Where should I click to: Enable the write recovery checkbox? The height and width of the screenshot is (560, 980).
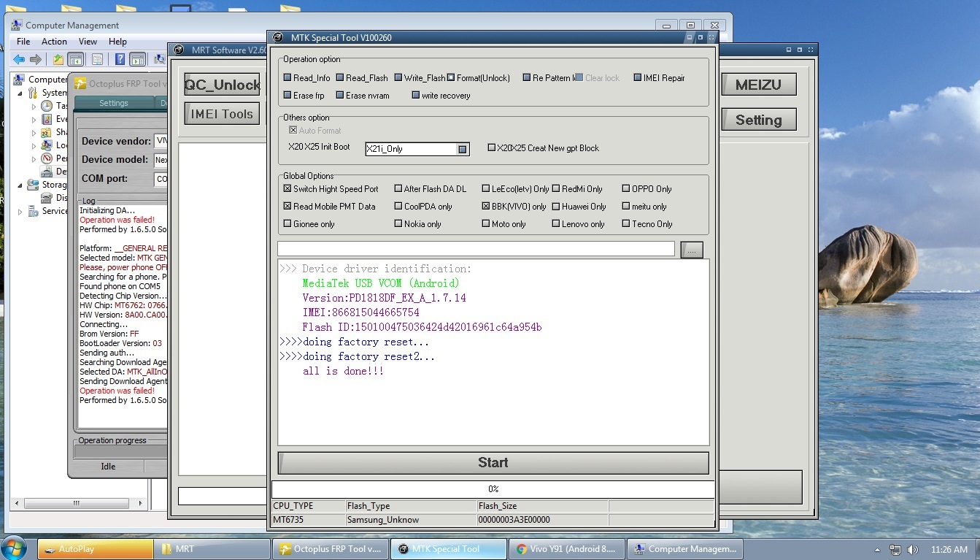(416, 96)
